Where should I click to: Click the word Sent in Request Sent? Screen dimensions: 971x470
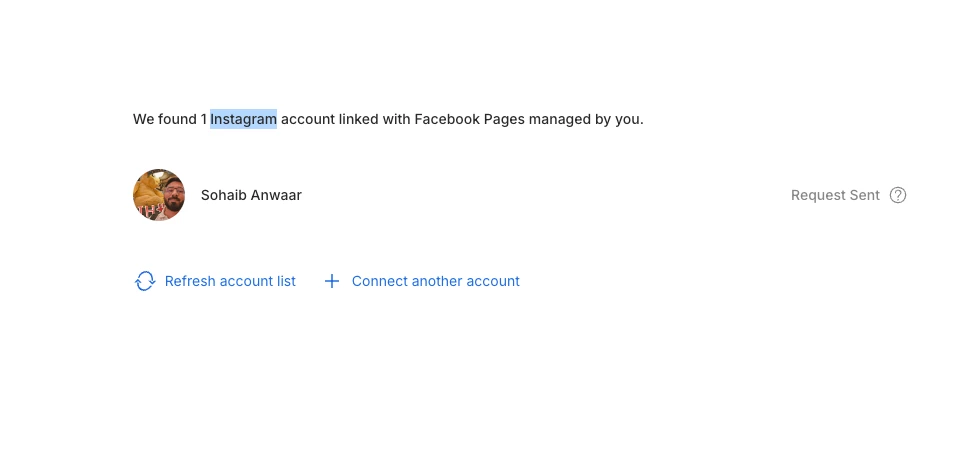coord(864,195)
